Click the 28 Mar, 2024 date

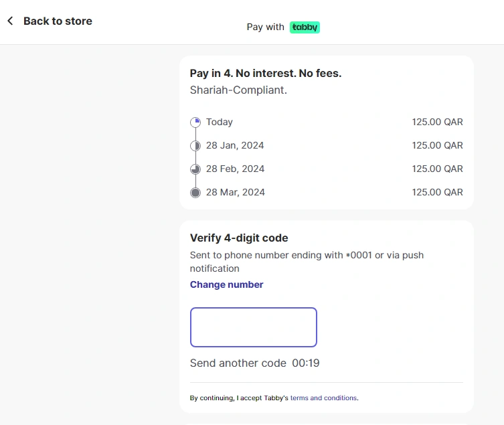236,192
